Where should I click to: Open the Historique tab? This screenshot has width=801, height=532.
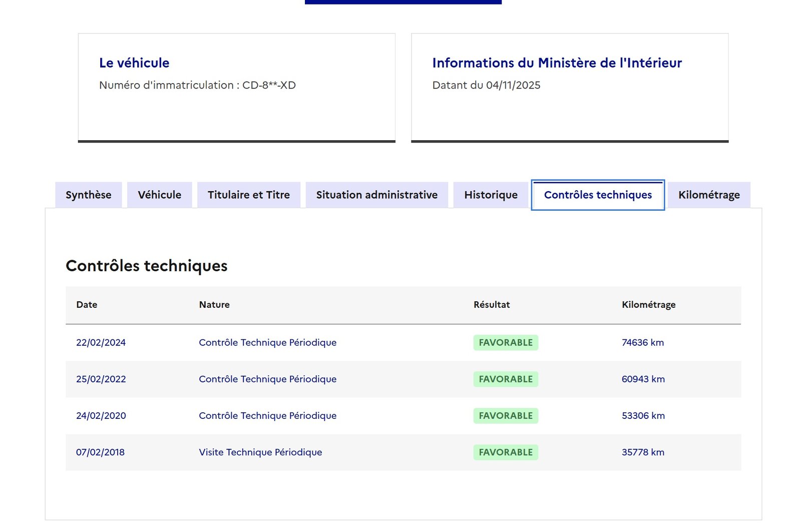click(x=491, y=195)
